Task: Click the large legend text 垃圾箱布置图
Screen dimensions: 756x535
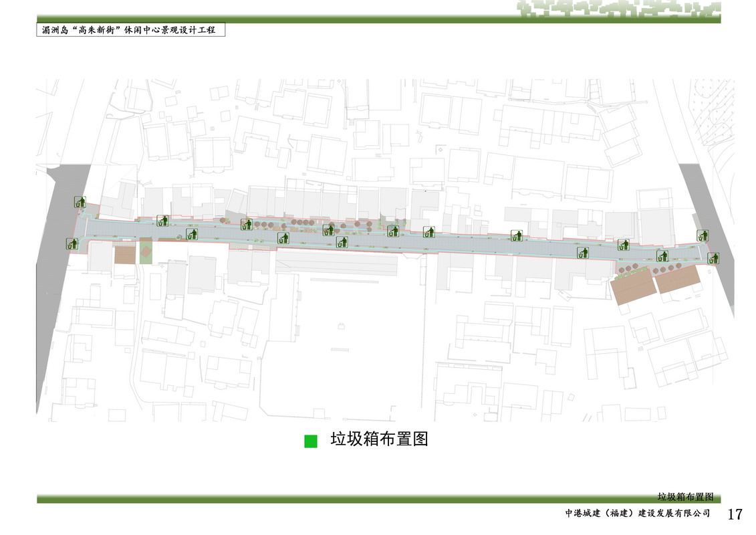Action: pos(380,439)
